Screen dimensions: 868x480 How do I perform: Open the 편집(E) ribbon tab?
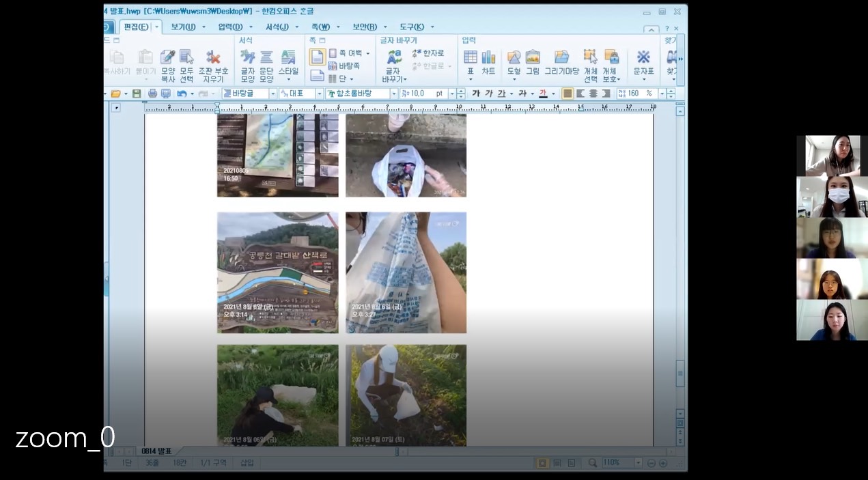tap(135, 27)
